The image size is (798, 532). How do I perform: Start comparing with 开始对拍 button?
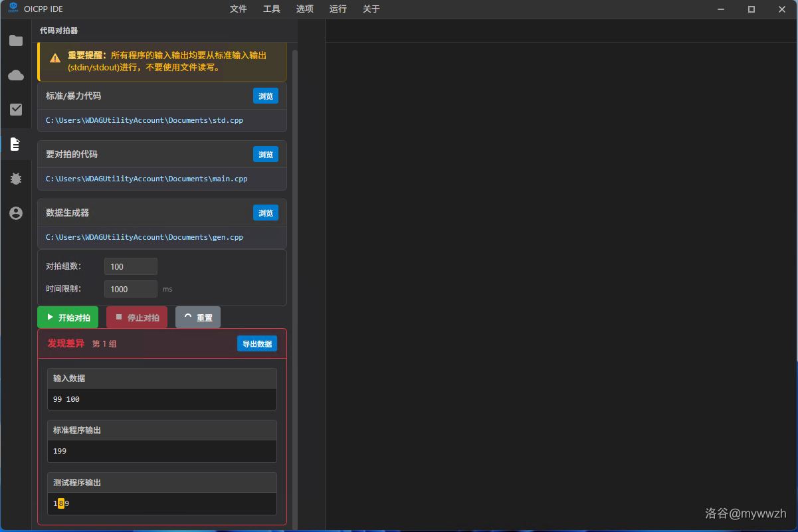(x=68, y=317)
